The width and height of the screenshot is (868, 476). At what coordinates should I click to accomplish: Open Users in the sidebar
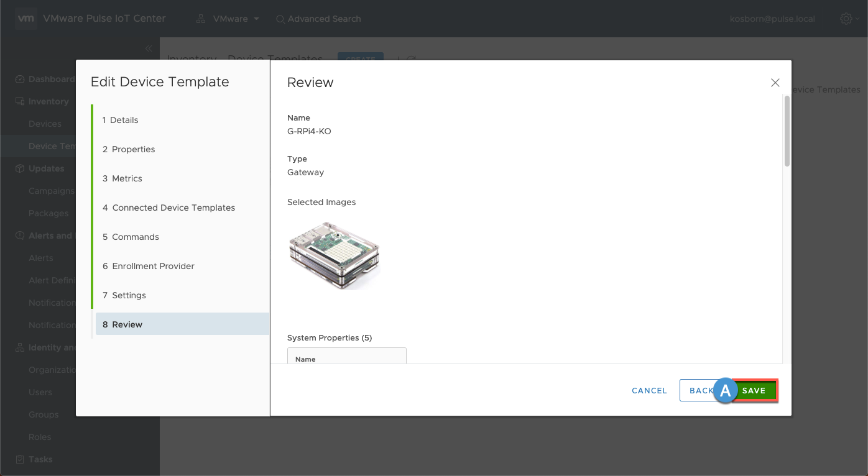pos(40,392)
